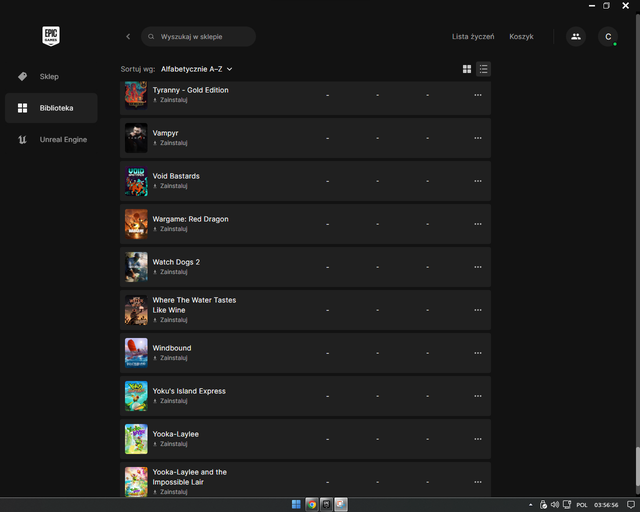Open options menu for Yooka-Laylee
The height and width of the screenshot is (512, 640).
(x=478, y=439)
